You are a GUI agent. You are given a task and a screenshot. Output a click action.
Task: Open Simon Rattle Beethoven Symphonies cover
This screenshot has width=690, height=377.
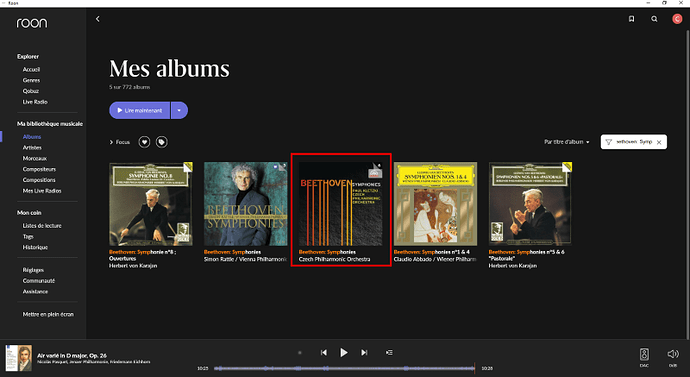[246, 204]
